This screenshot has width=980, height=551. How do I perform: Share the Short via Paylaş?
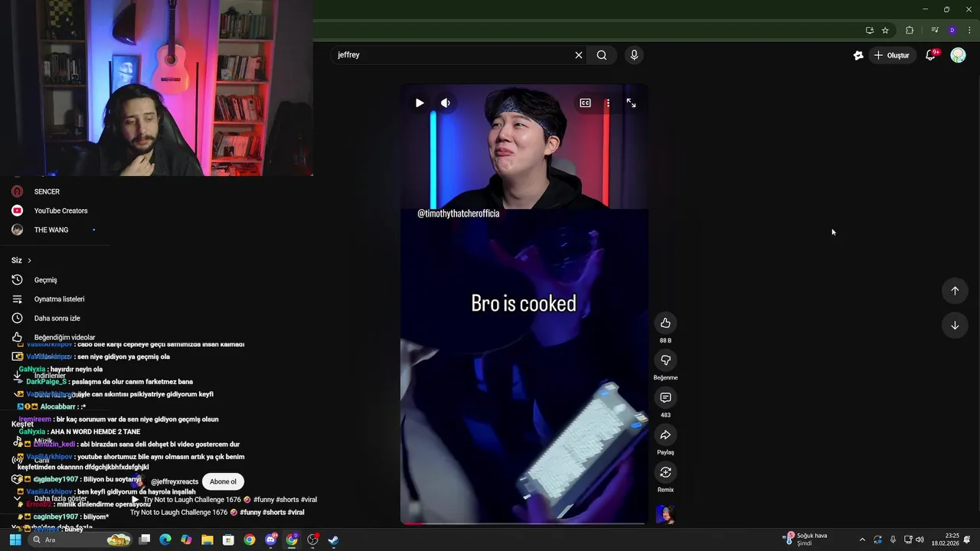[665, 435]
